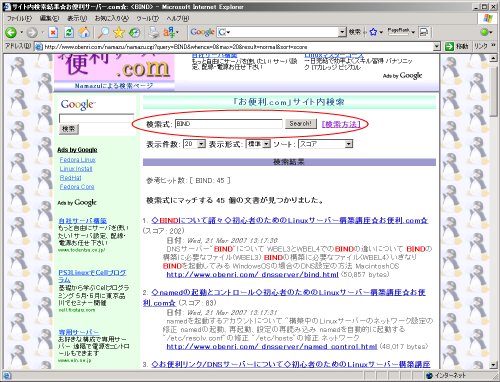Click the Google toolbar search input field

[x=282, y=32]
